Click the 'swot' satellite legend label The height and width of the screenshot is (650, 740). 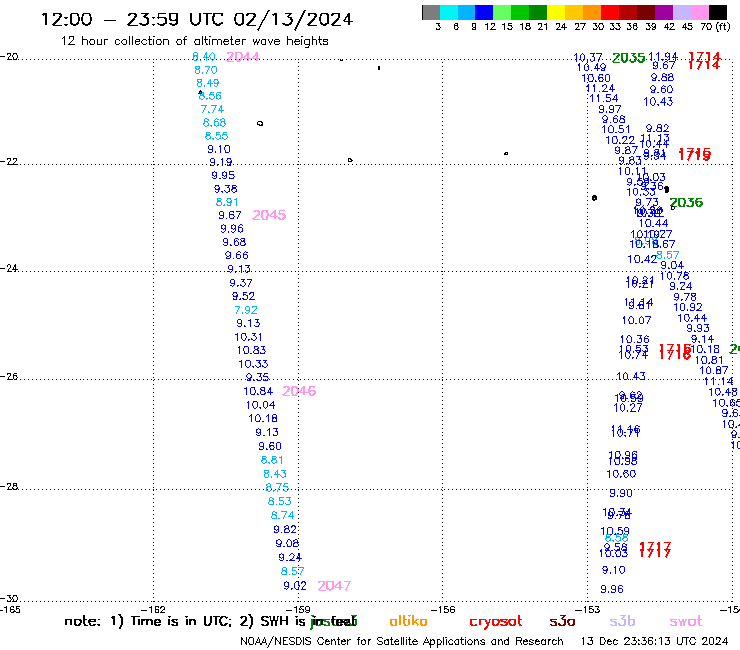[x=686, y=621]
